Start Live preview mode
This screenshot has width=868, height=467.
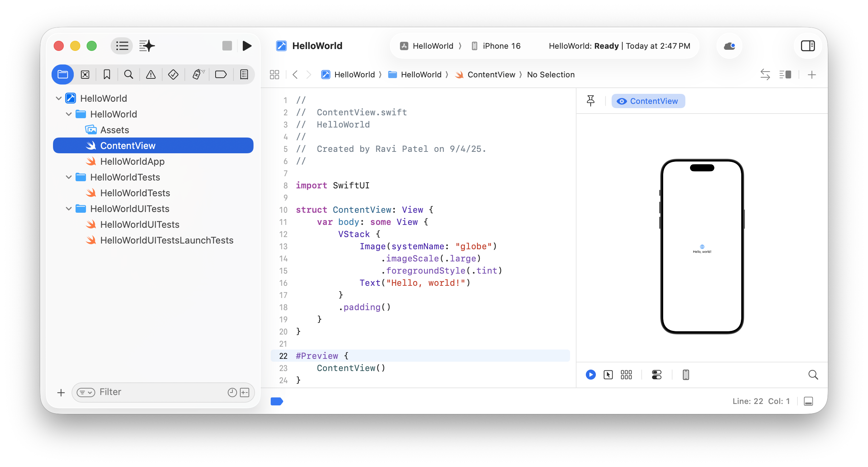click(591, 375)
